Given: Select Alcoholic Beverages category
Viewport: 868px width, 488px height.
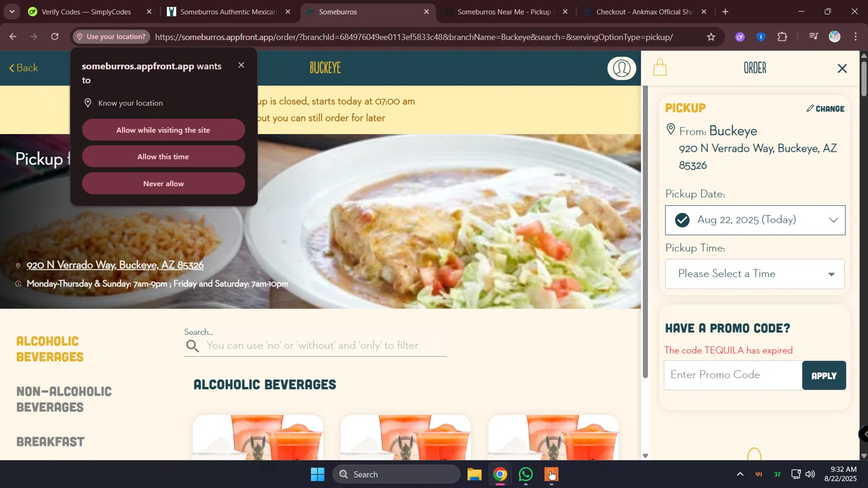Looking at the screenshot, I should pos(50,349).
